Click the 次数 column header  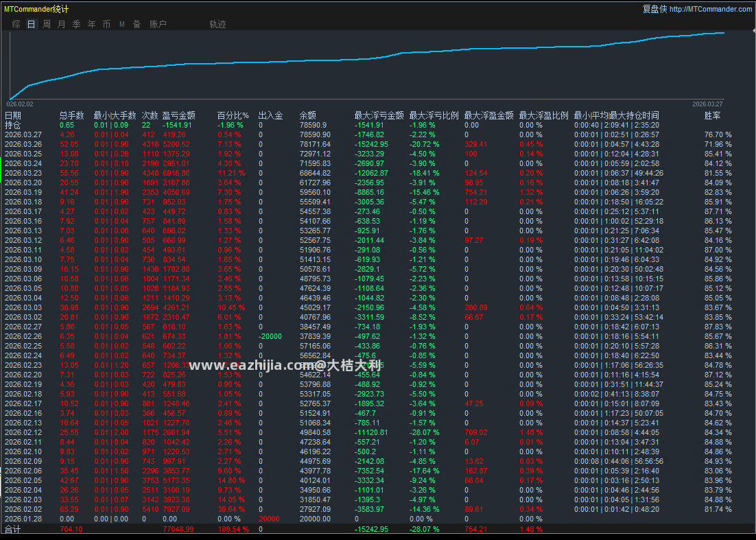point(150,116)
